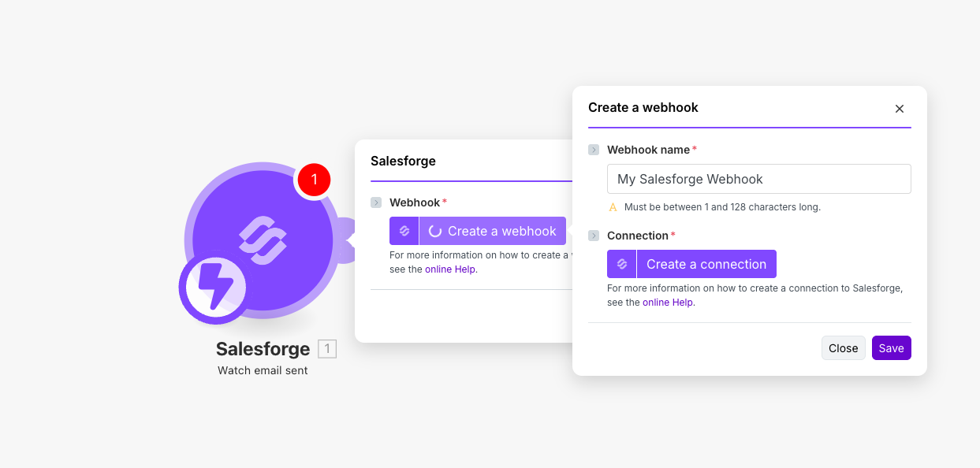Close the Create a webhook dialog
Image resolution: width=980 pixels, height=468 pixels.
[900, 109]
